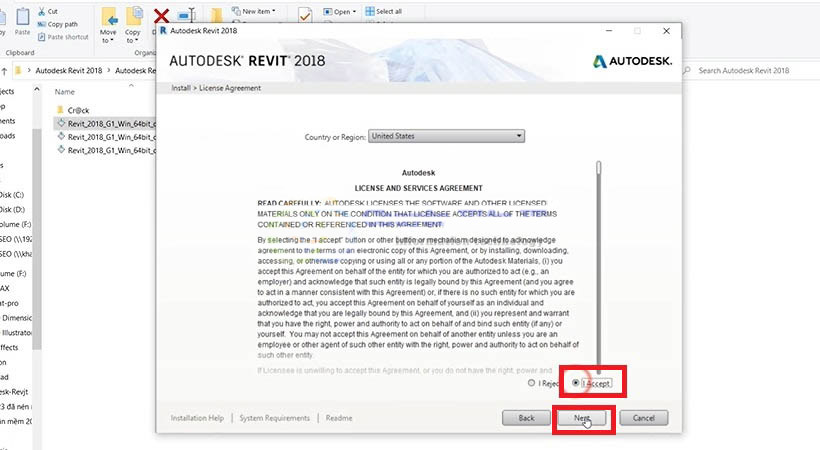The image size is (820, 450).
Task: Click the Revit R icon in title bar
Action: point(163,31)
